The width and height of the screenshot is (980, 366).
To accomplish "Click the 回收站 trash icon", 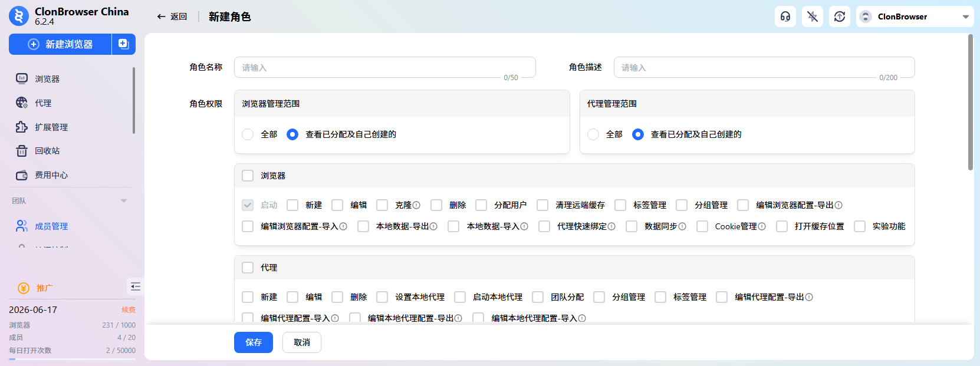I will (x=22, y=151).
